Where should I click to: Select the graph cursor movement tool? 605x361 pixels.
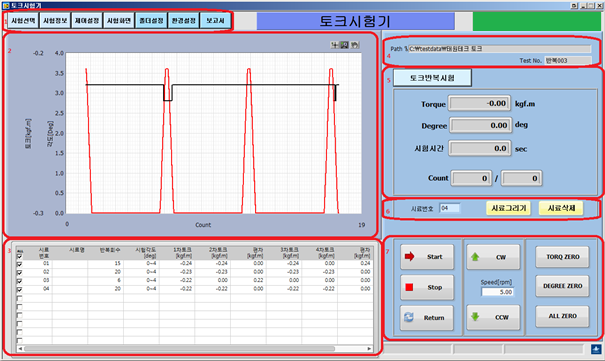point(335,45)
